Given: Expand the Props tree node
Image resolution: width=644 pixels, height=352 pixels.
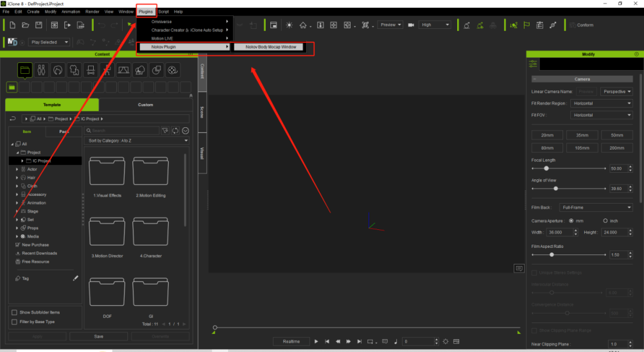Looking at the screenshot, I should click(17, 228).
